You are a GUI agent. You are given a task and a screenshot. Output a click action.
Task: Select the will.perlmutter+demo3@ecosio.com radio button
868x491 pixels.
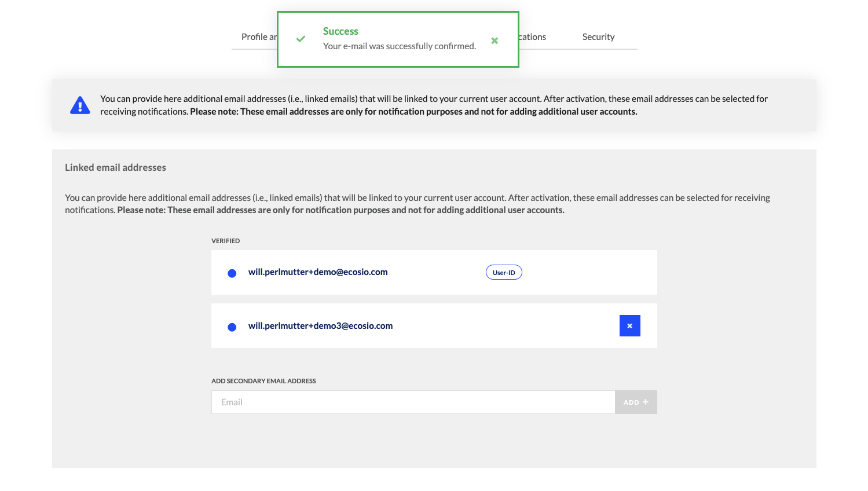[232, 327]
